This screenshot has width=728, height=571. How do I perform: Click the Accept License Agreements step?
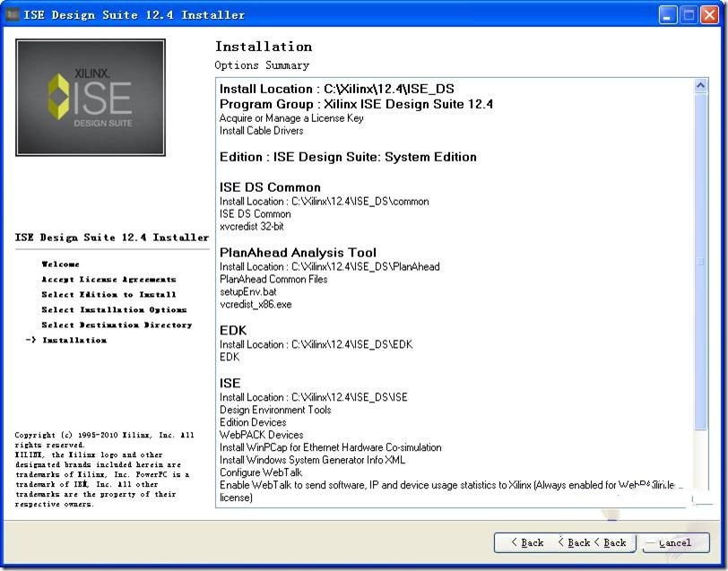(108, 280)
